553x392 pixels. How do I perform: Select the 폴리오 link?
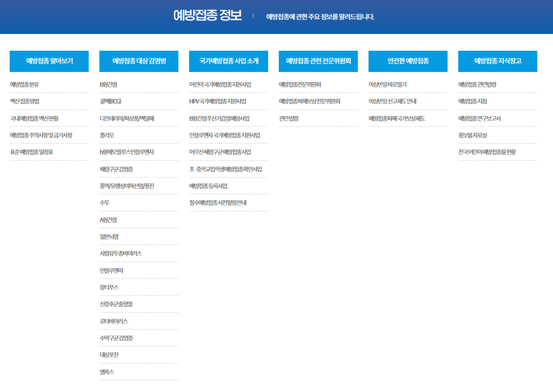107,135
